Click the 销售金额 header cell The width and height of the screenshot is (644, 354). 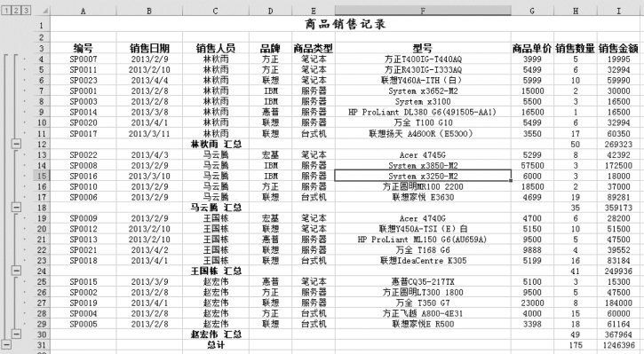[618, 49]
